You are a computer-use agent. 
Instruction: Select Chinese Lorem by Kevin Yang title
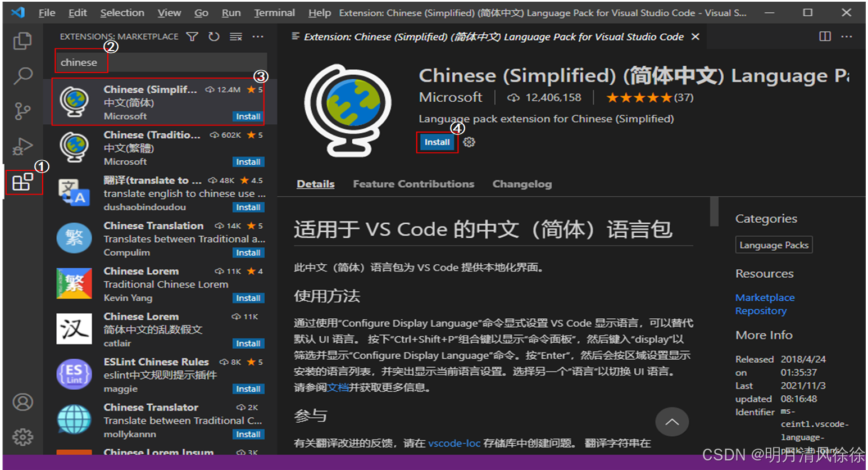141,272
